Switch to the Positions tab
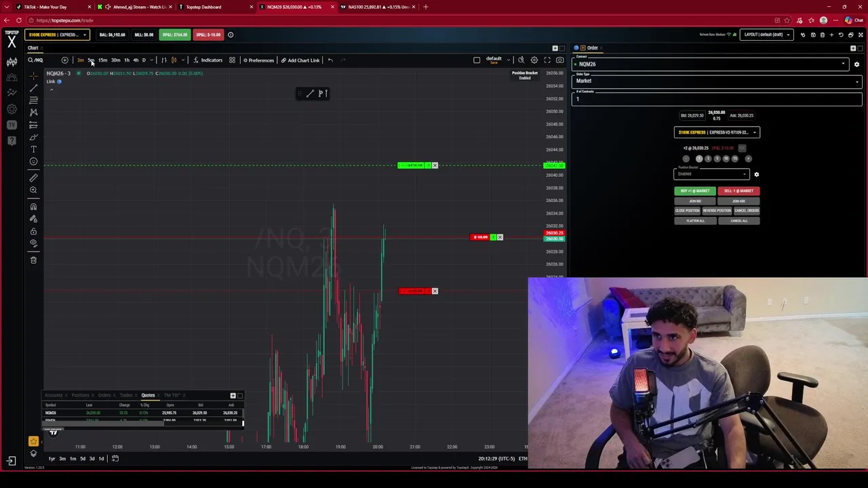868x488 pixels. click(81, 395)
